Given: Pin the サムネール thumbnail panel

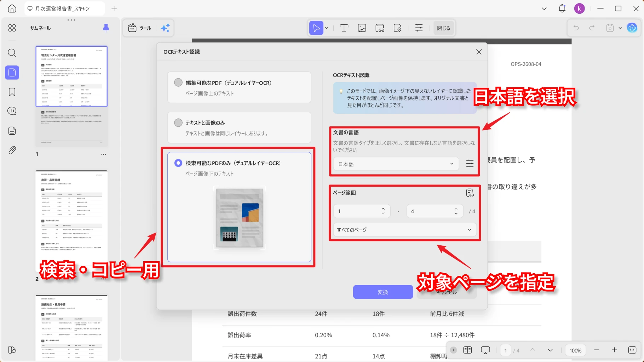Looking at the screenshot, I should [106, 28].
